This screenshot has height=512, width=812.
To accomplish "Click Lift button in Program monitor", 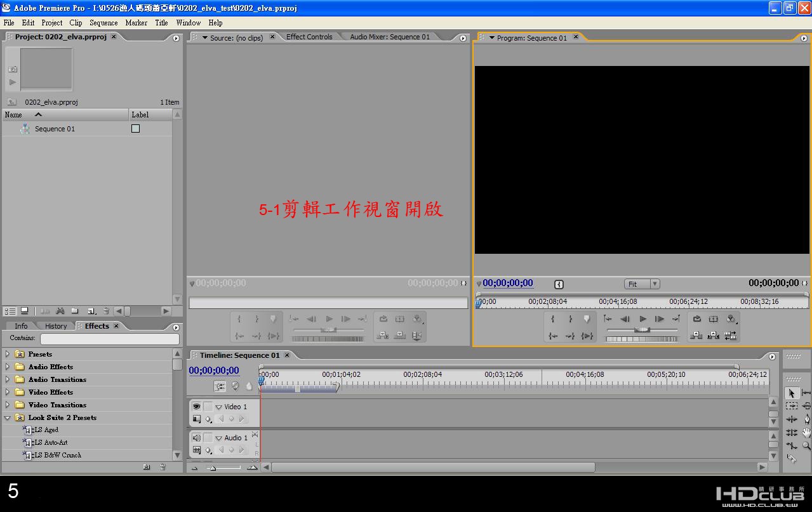I will click(696, 335).
